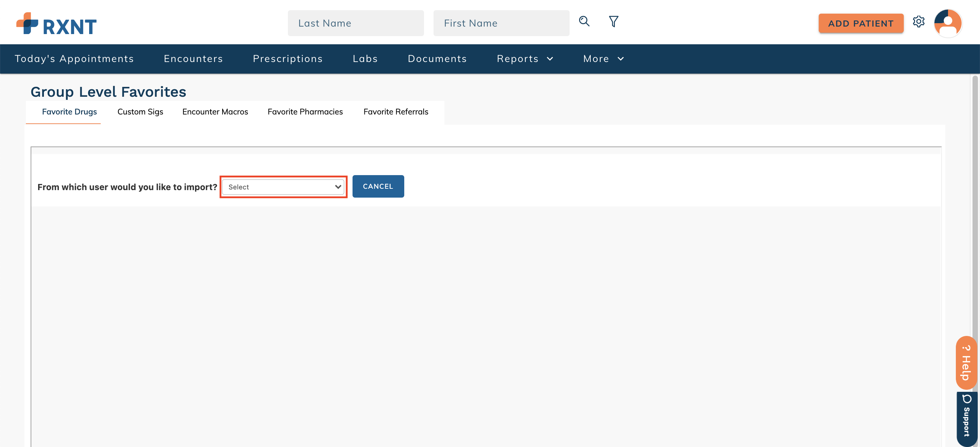Click the Last Name search field
The image size is (980, 447).
click(x=355, y=24)
